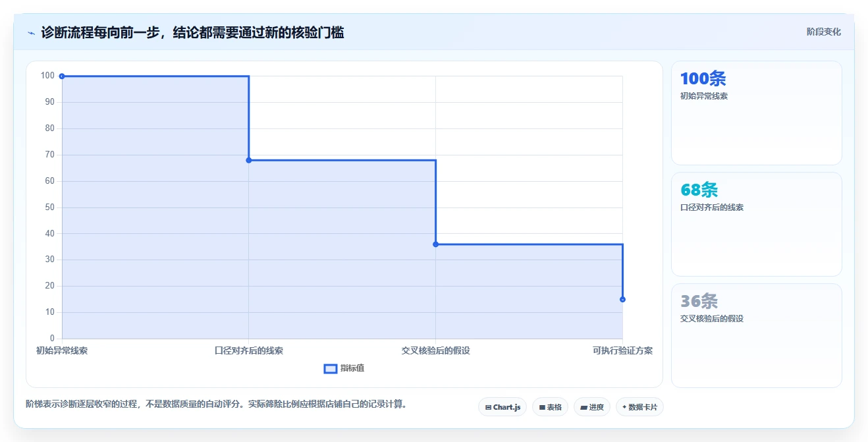Click x-axis label 口径对齐后的线索

(x=249, y=350)
